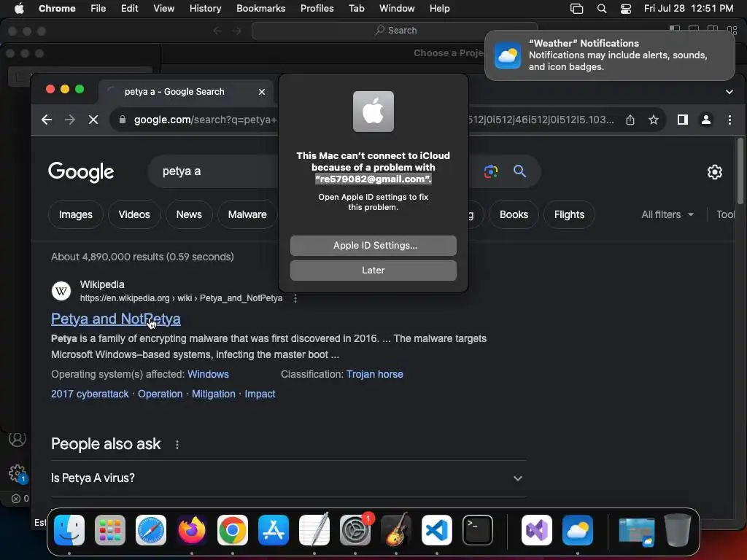747x560 pixels.
Task: Open Google Chrome from the Dock
Action: coord(233,530)
